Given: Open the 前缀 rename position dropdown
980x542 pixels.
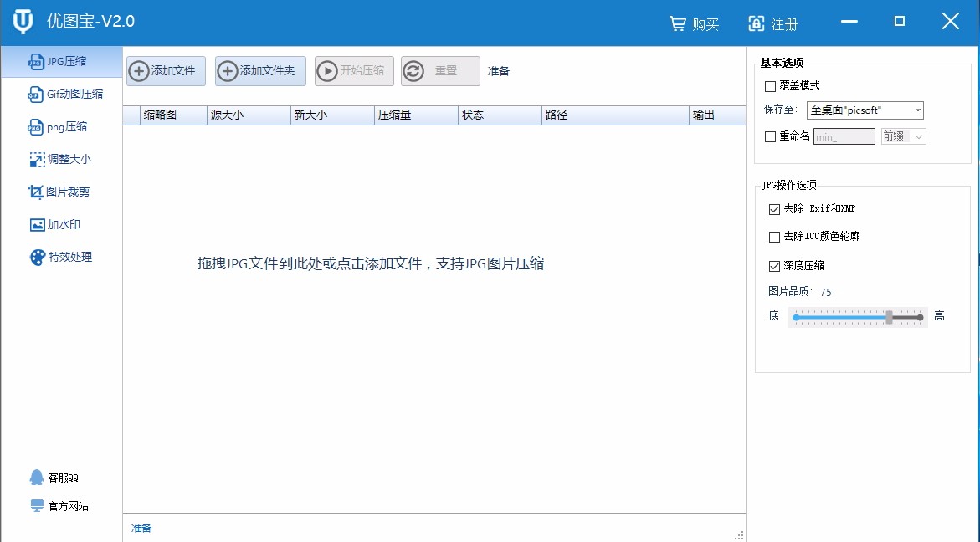Looking at the screenshot, I should click(903, 136).
